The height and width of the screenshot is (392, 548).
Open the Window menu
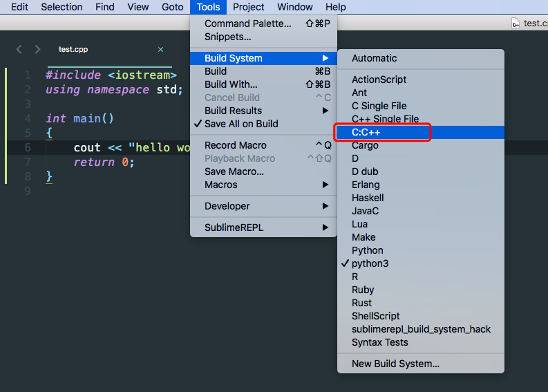point(295,7)
